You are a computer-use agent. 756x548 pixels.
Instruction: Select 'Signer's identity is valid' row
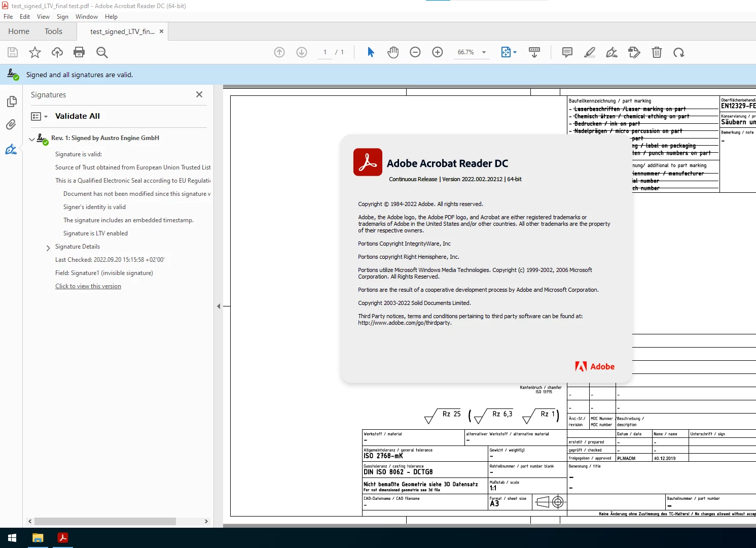pos(94,207)
